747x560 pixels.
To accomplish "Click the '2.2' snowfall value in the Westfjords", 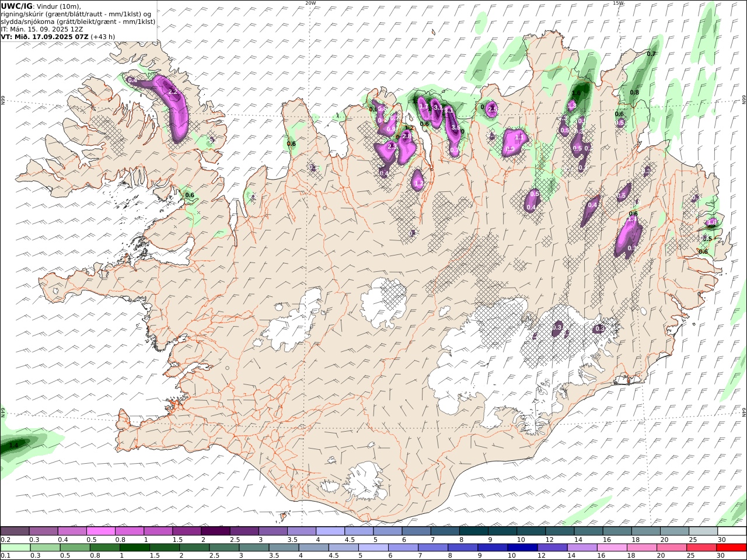I will 172,92.
